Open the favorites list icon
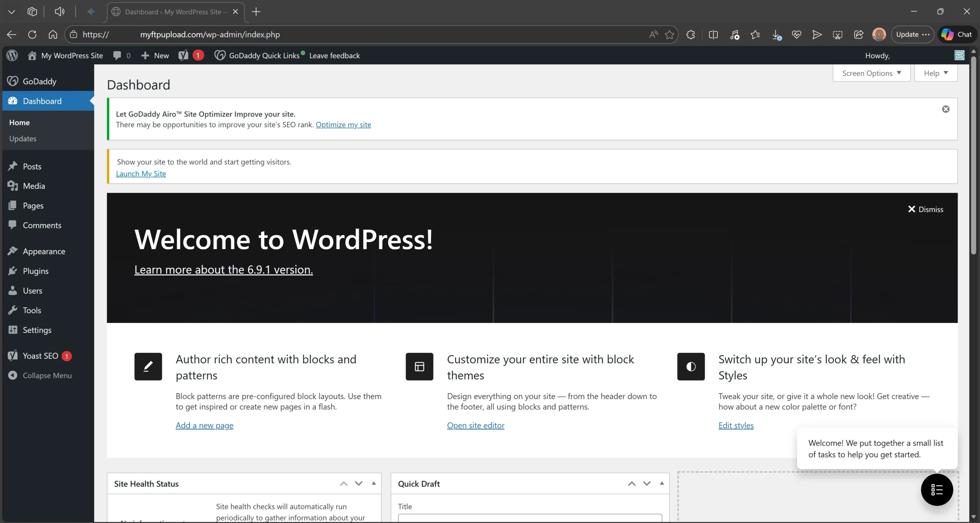 pos(755,34)
